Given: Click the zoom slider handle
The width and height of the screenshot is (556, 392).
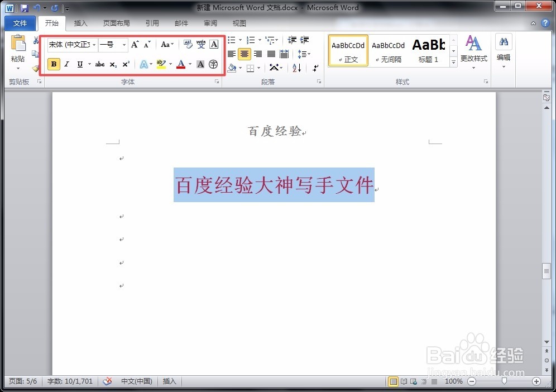Looking at the screenshot, I should click(x=504, y=381).
